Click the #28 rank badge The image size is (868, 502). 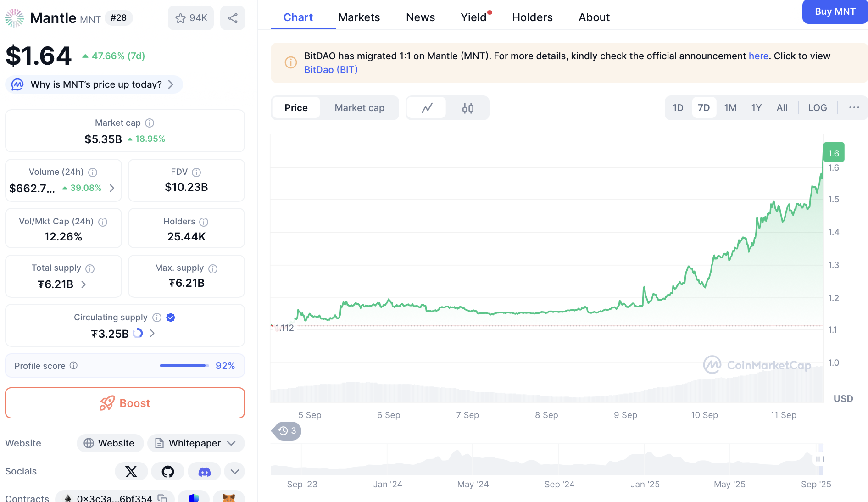[119, 18]
